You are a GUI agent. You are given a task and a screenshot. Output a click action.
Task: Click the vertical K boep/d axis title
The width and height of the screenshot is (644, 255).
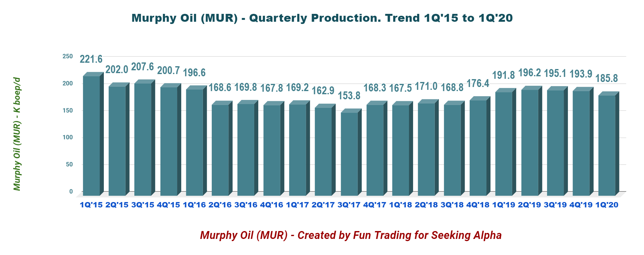17,134
